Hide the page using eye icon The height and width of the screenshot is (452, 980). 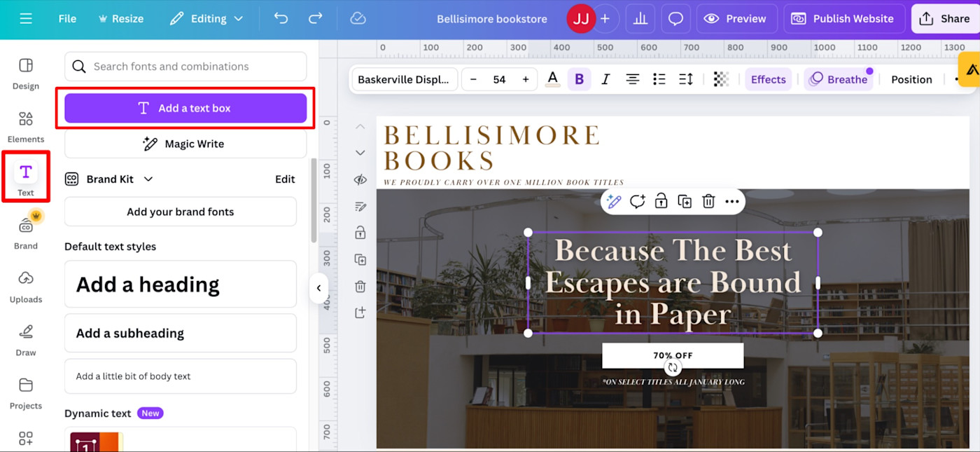pyautogui.click(x=360, y=179)
